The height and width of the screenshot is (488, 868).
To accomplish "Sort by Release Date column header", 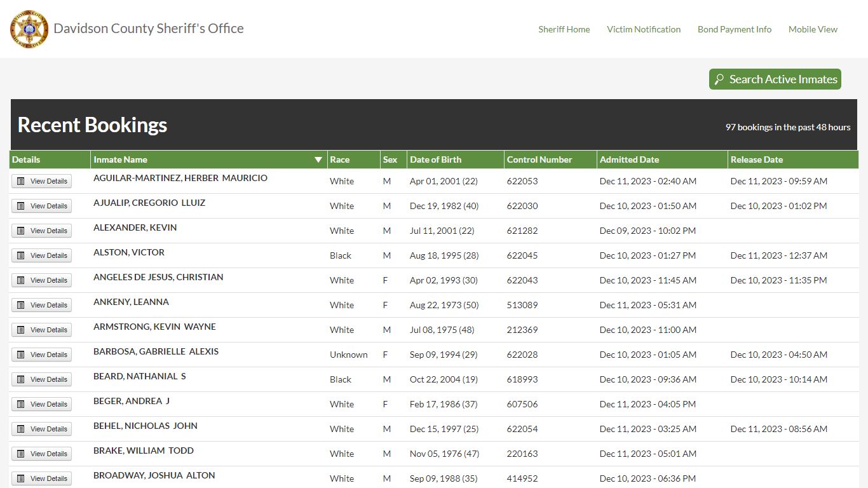I will 793,159.
